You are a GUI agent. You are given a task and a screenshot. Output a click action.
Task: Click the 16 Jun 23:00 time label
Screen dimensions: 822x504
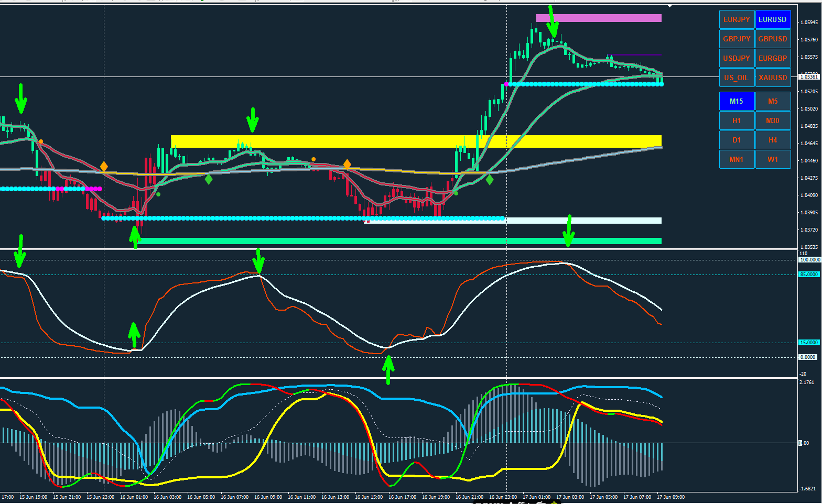(x=503, y=497)
